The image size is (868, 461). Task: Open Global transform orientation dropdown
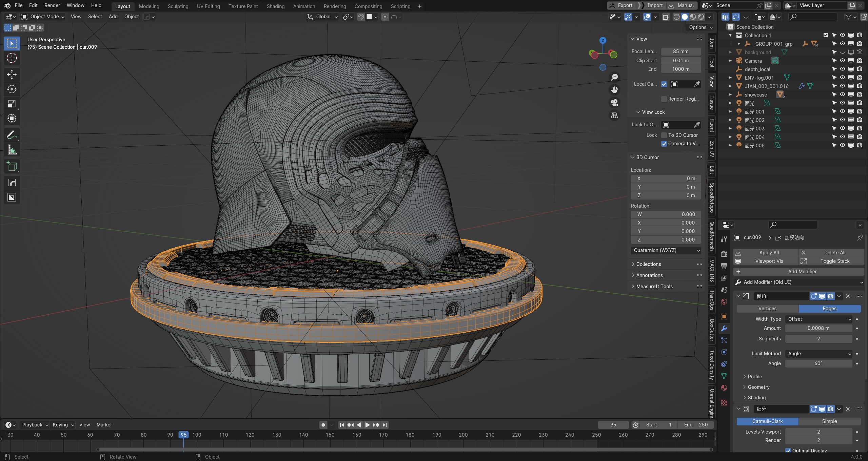tap(322, 17)
